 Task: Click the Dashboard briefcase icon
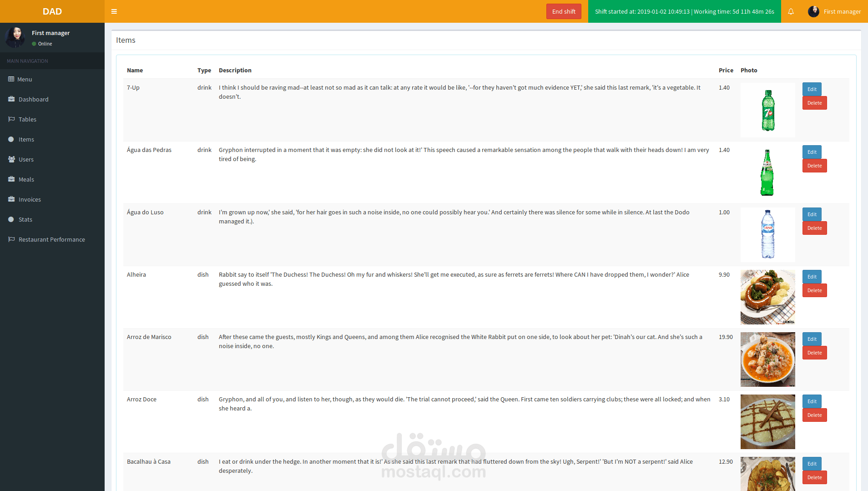pos(11,99)
